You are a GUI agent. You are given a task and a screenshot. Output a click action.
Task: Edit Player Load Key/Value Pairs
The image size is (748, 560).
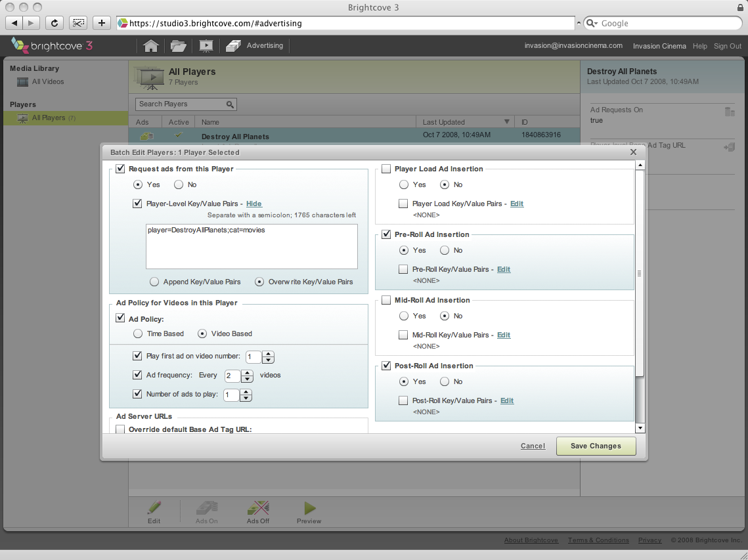coord(517,204)
